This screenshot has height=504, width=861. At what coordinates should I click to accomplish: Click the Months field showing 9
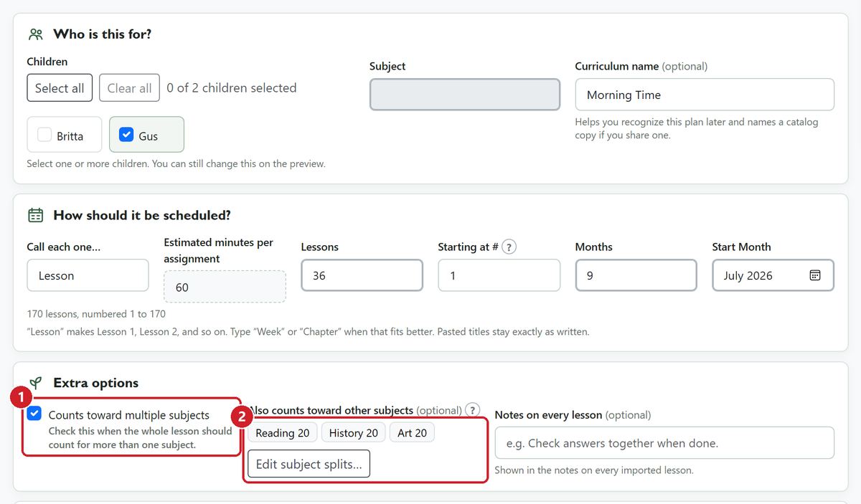pyautogui.click(x=636, y=275)
